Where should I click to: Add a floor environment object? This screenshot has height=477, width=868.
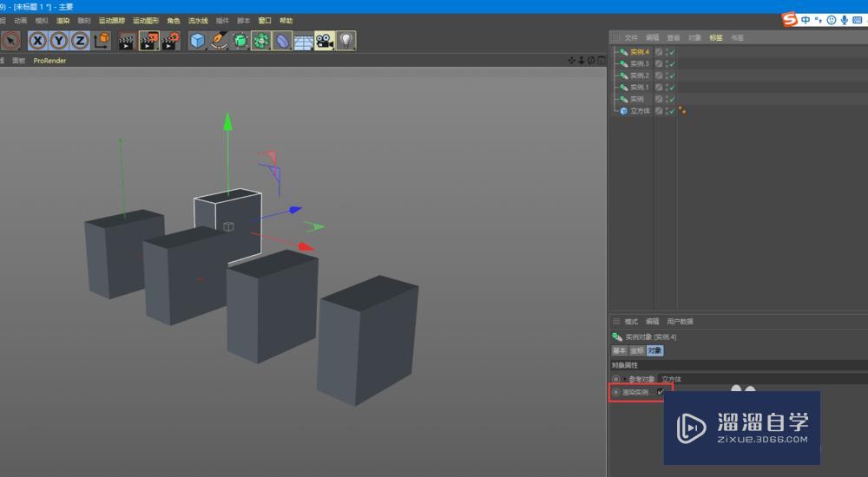303,41
